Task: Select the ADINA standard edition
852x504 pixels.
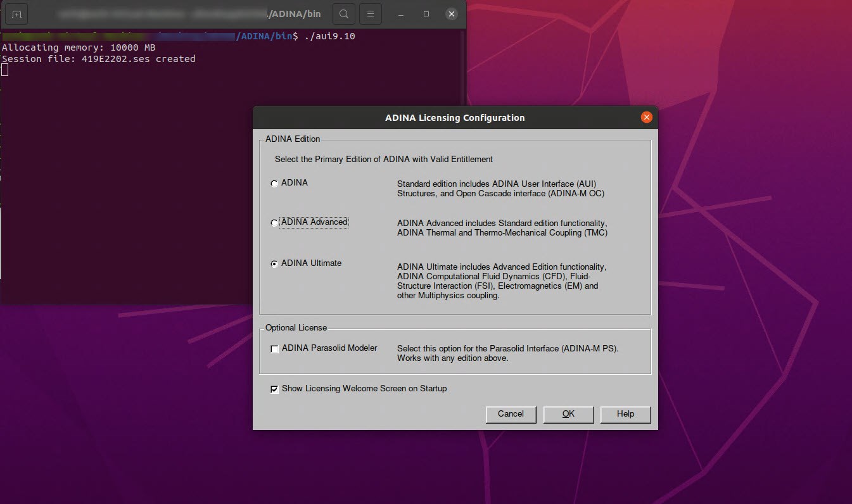Action: point(274,184)
